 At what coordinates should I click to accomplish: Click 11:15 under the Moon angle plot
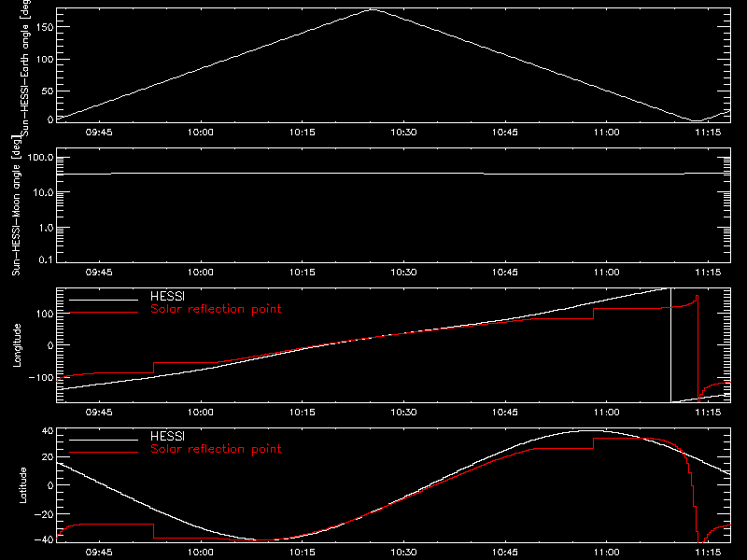click(x=708, y=273)
